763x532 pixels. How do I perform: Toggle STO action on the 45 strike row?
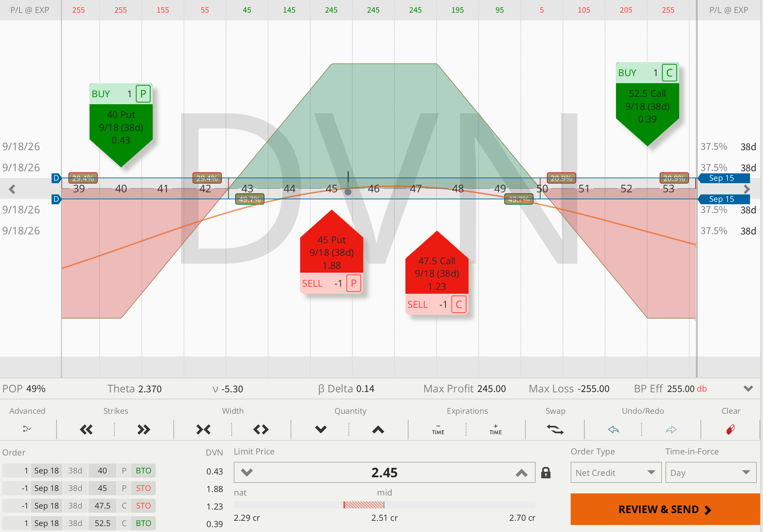click(x=144, y=488)
